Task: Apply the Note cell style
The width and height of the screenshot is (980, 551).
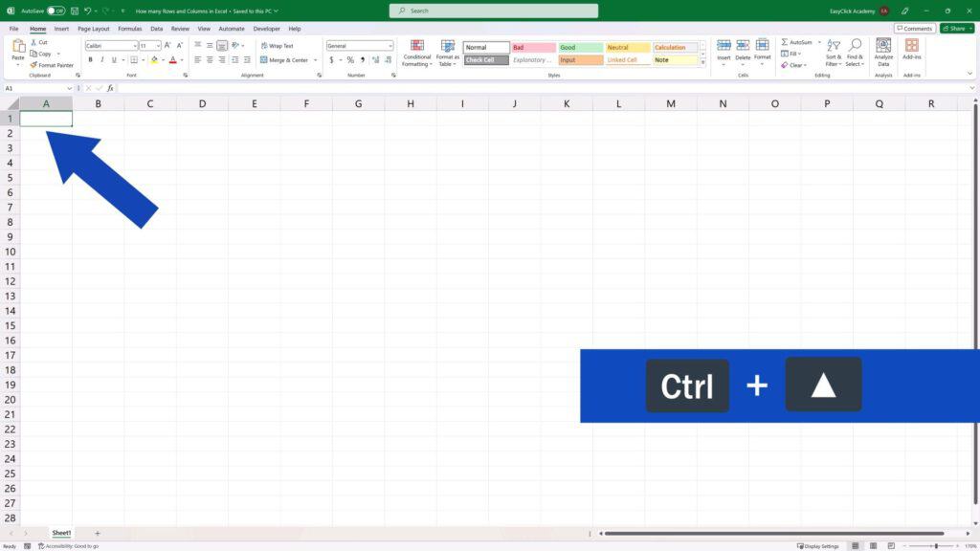Action: coord(675,60)
